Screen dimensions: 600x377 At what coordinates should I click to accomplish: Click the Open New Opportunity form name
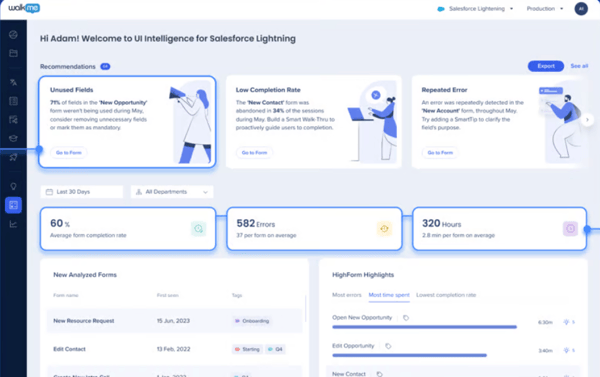click(362, 318)
